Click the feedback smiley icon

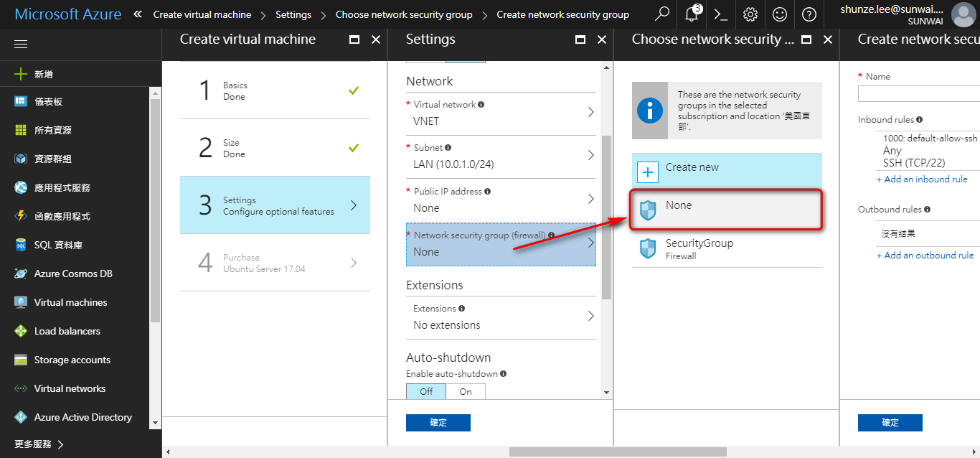coord(780,14)
